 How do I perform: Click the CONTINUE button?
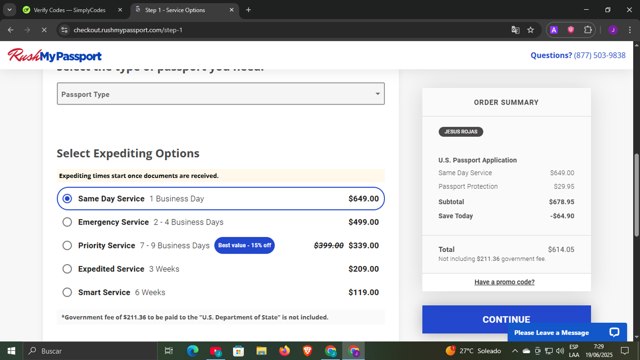(506, 319)
